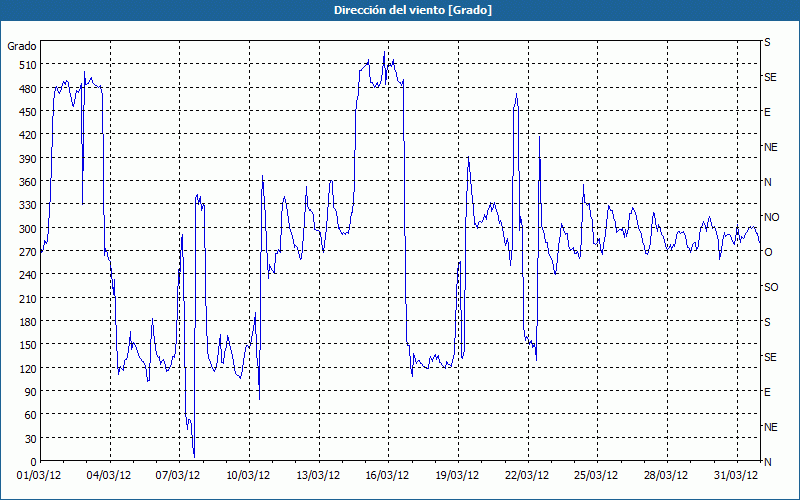
Task: Select the "NO" compass direction label
Action: point(771,217)
